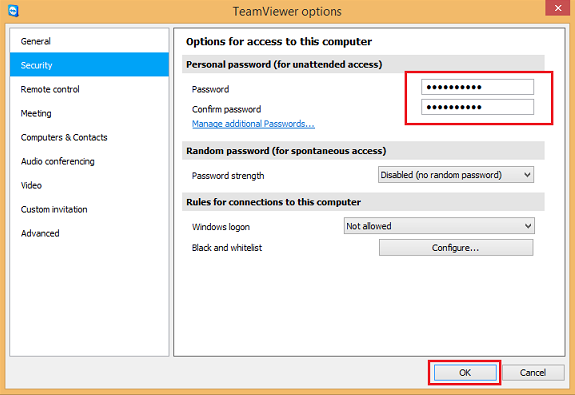The image size is (575, 395).
Task: Switch to Computers & Contacts settings
Action: click(x=89, y=137)
